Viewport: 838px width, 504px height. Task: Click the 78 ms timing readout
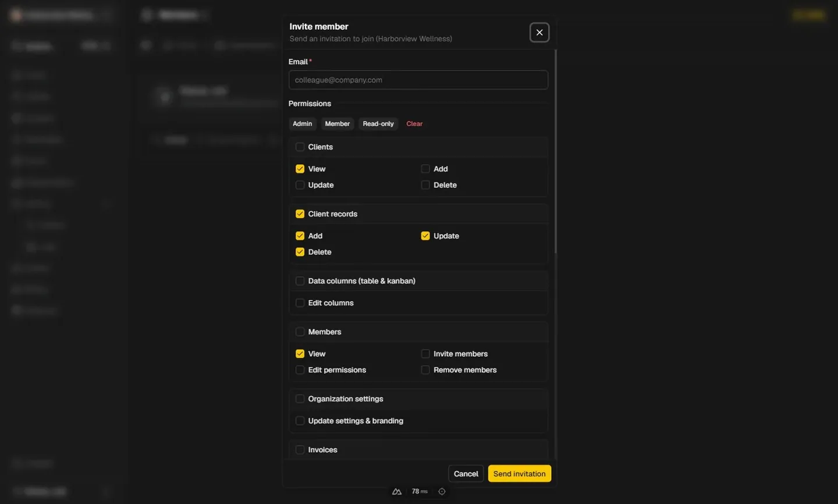[x=420, y=492]
